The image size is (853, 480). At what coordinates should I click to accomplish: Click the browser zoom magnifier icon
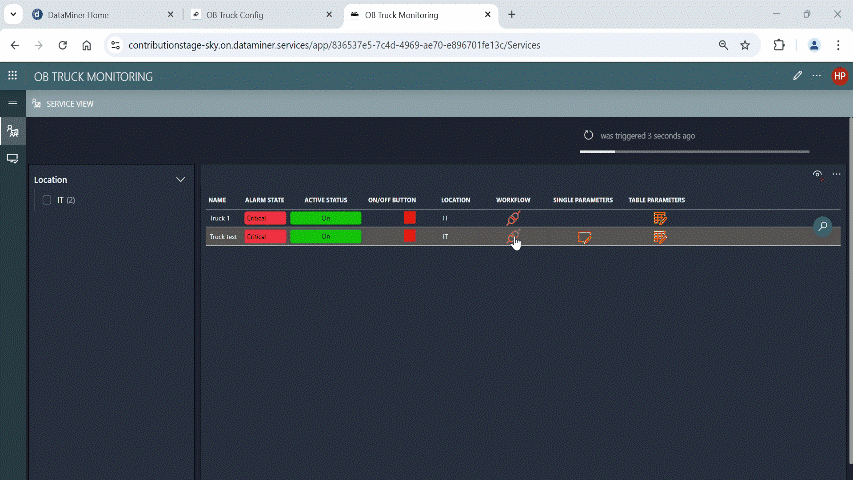723,45
